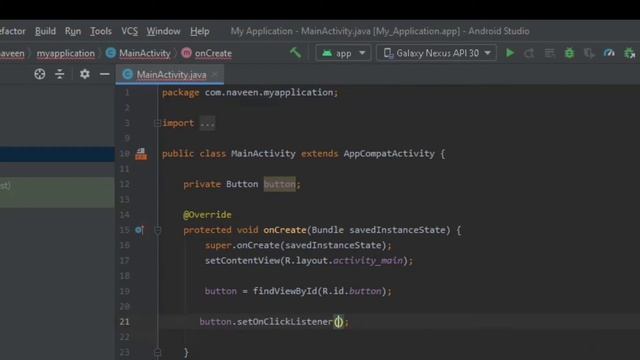Click the folded import ellipsis

207,123
